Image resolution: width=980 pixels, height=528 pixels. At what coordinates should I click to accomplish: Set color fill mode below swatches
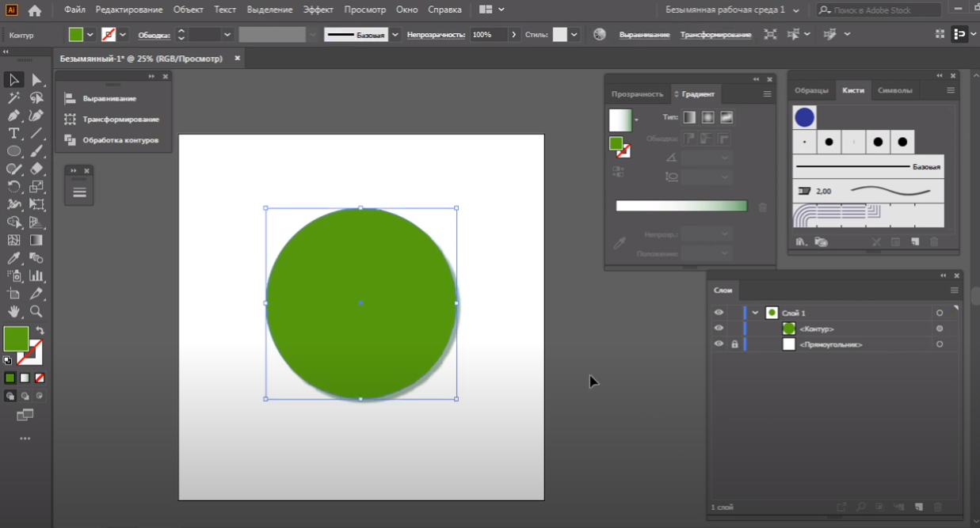[x=10, y=378]
